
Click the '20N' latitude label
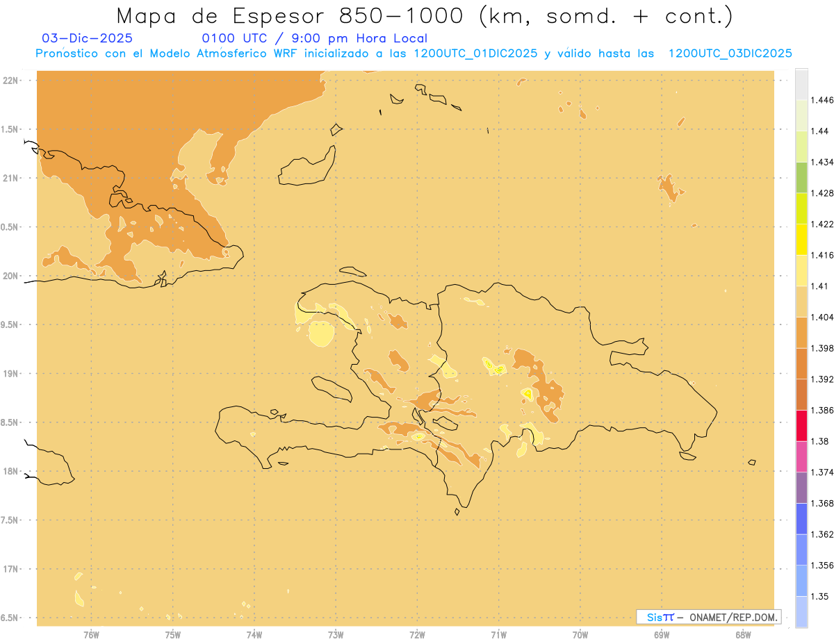point(11,276)
